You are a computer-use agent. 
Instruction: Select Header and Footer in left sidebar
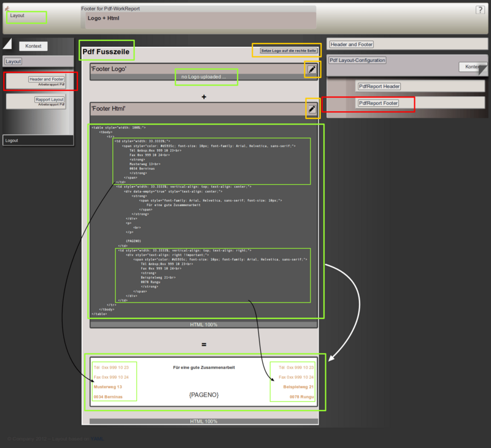[47, 79]
